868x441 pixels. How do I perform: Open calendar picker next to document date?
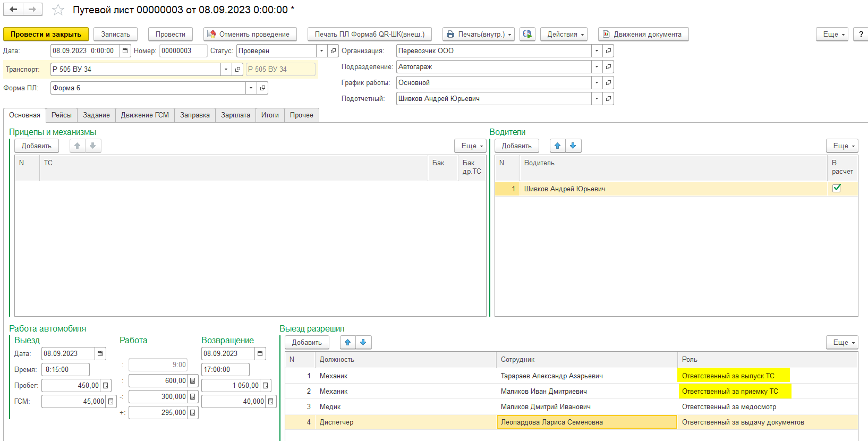click(x=125, y=51)
